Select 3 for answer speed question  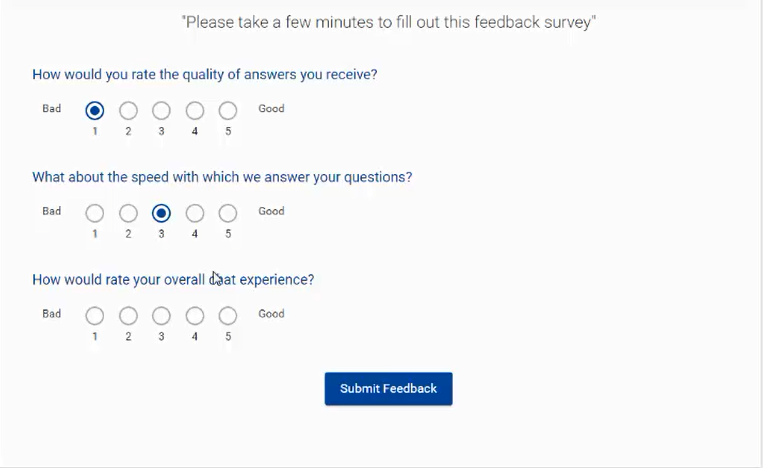(x=161, y=213)
